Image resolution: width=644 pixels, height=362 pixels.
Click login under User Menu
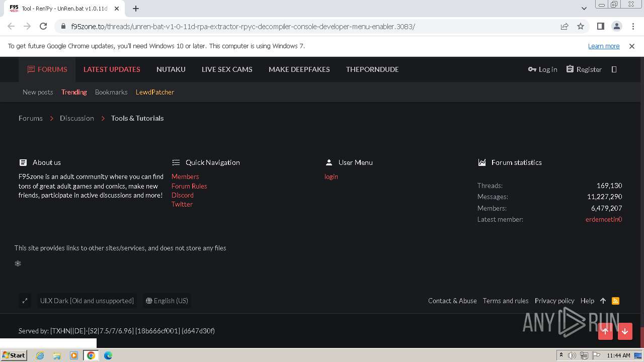click(331, 176)
